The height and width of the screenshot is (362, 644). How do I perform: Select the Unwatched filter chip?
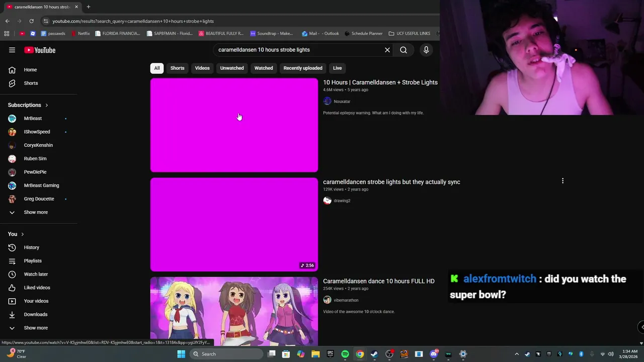point(232,68)
